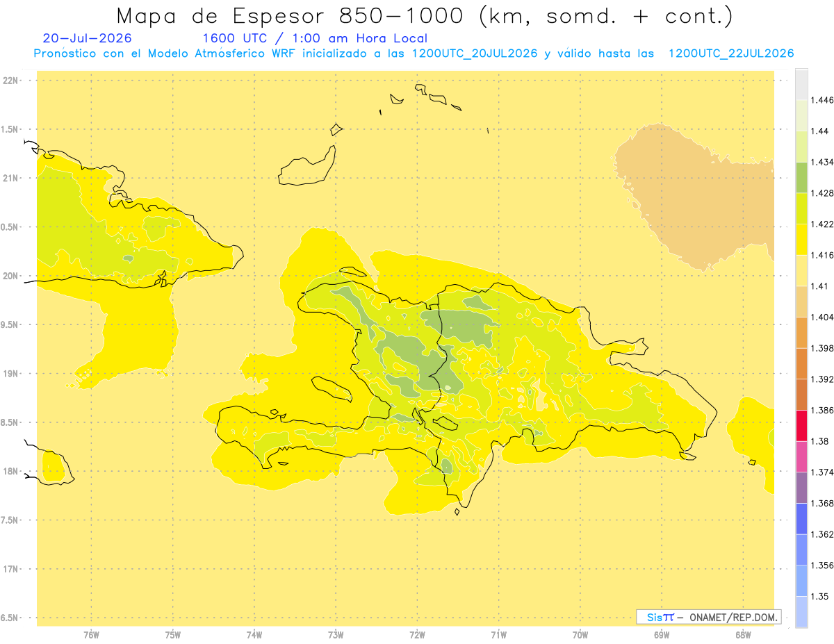Click the 22N latitude label

tap(11, 81)
